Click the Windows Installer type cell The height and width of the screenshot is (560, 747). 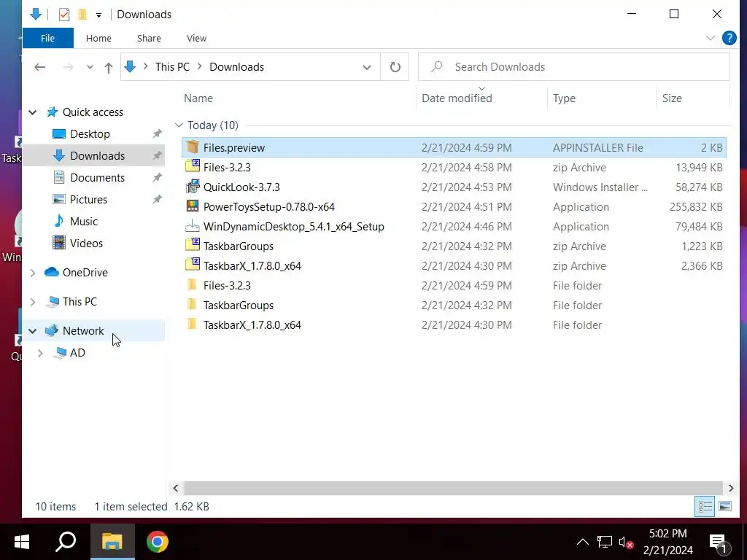tap(600, 187)
